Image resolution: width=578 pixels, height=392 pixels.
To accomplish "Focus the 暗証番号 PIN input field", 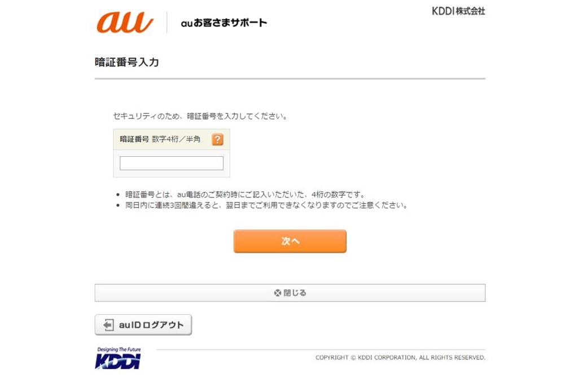I will [x=172, y=163].
